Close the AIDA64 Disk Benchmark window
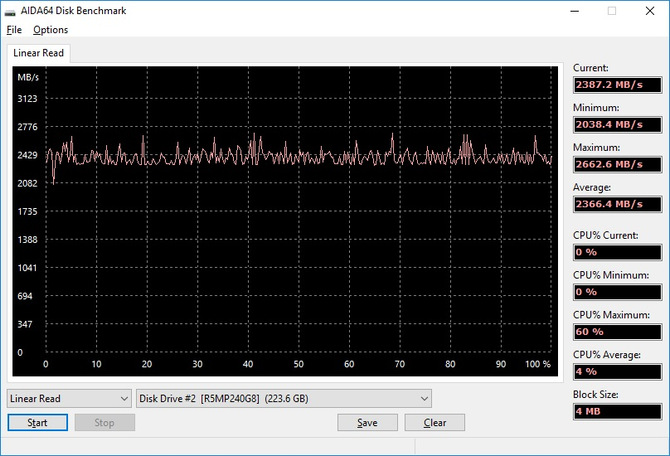The width and height of the screenshot is (670, 456). tap(650, 11)
